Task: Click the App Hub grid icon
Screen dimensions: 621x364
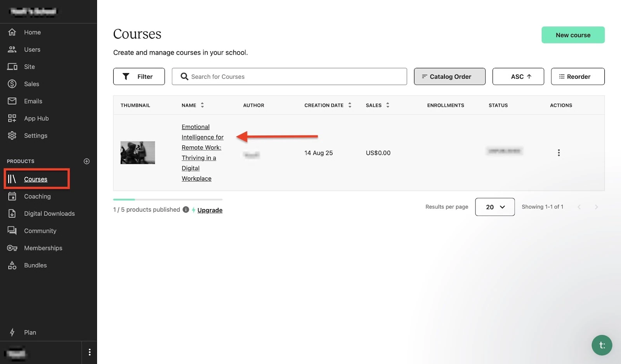Action: (12, 118)
